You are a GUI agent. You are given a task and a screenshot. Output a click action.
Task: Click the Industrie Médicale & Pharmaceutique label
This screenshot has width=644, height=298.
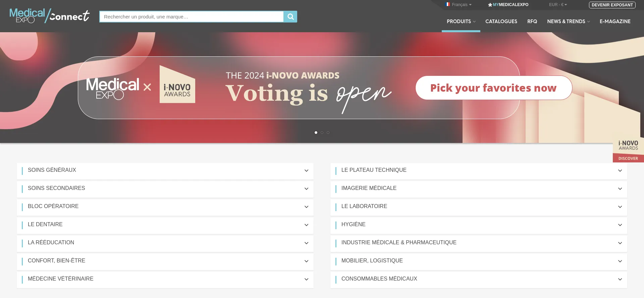click(x=399, y=243)
